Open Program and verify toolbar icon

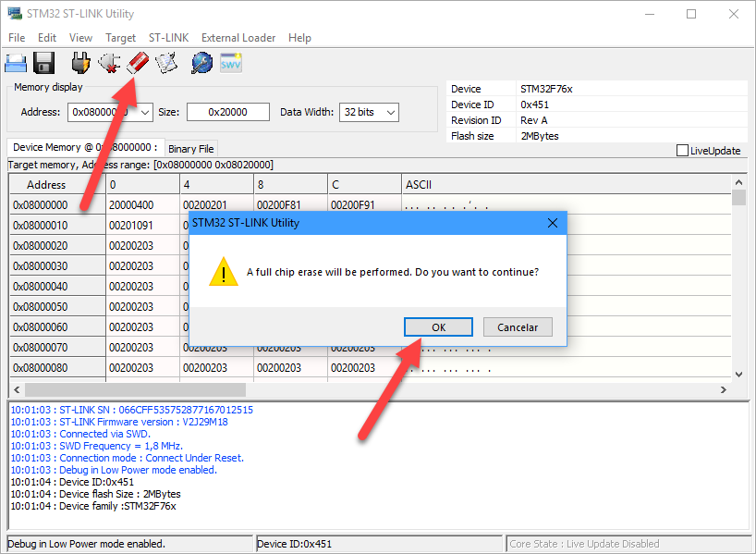(x=166, y=63)
